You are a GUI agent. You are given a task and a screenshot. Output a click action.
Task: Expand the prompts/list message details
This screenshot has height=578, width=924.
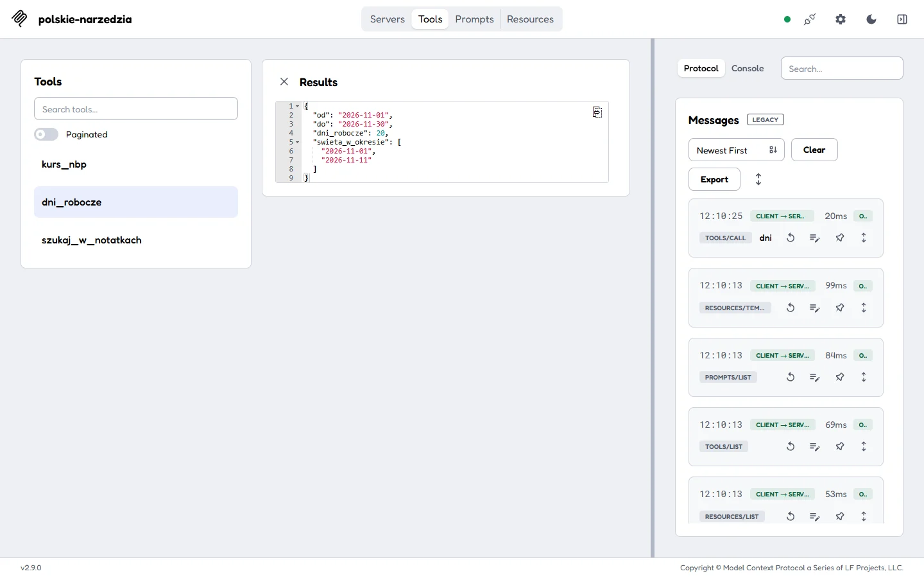pyautogui.click(x=864, y=377)
